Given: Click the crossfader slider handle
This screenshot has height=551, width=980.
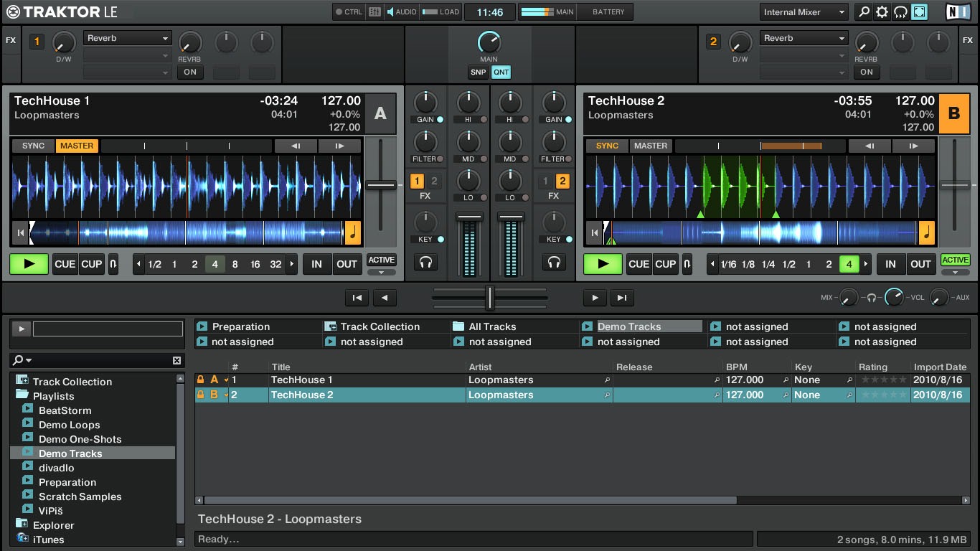Looking at the screenshot, I should pyautogui.click(x=490, y=297).
